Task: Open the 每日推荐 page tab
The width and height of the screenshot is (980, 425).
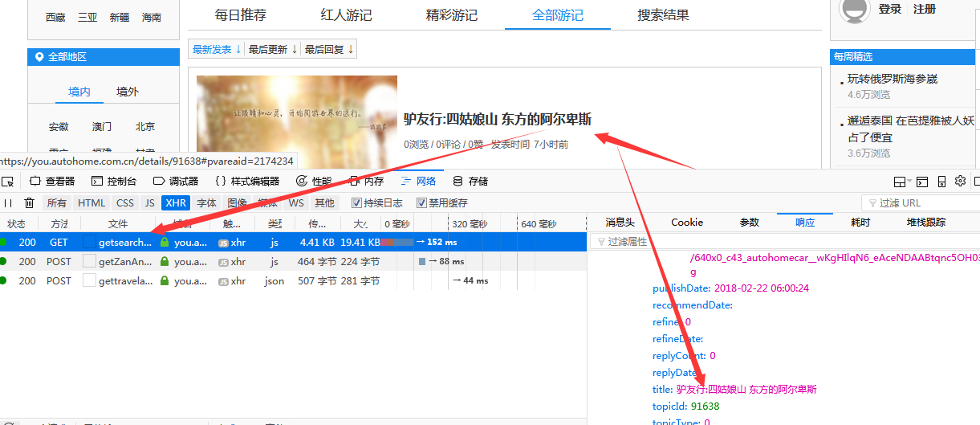Action: 241,15
